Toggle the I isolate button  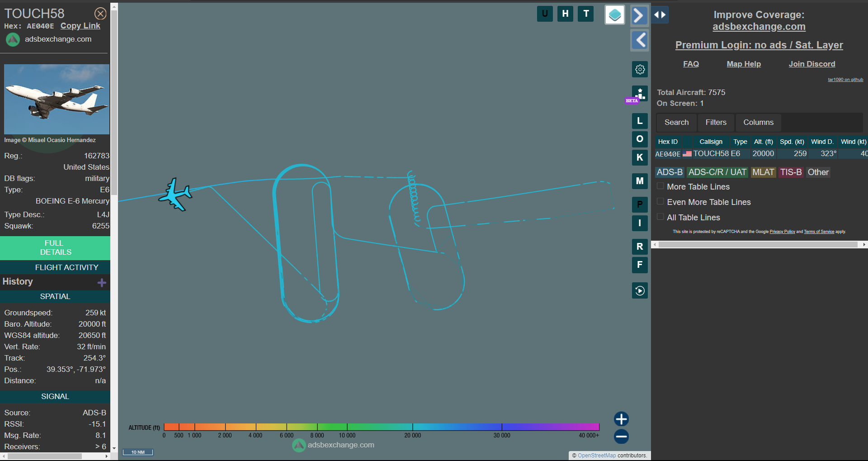[x=640, y=223]
